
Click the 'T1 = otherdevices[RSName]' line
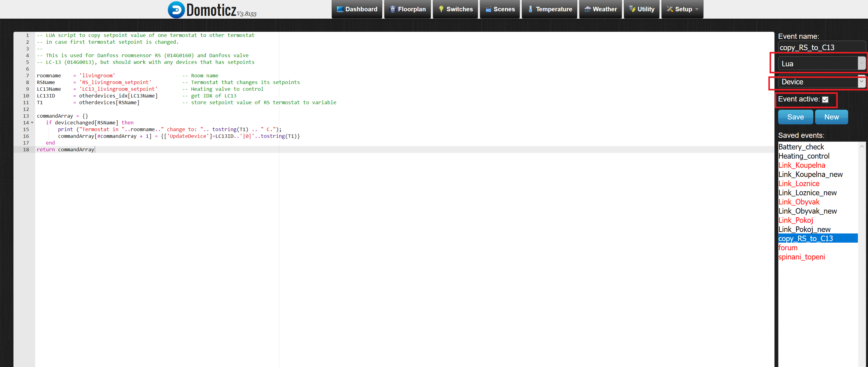tap(88, 102)
